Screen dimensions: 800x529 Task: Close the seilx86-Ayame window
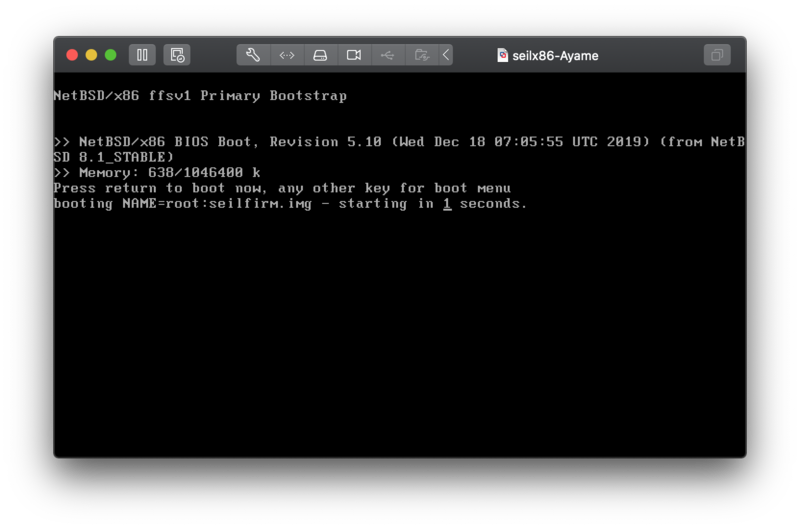click(x=72, y=55)
